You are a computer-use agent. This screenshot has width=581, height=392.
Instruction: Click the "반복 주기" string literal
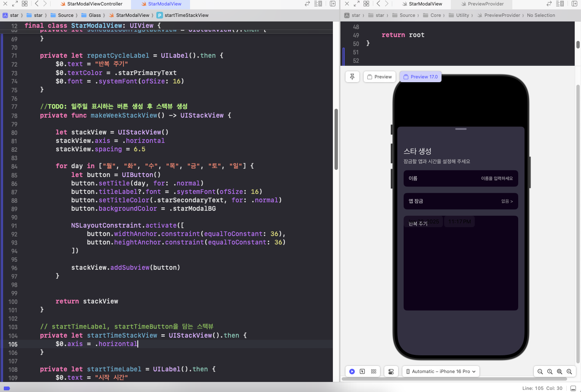[111, 64]
